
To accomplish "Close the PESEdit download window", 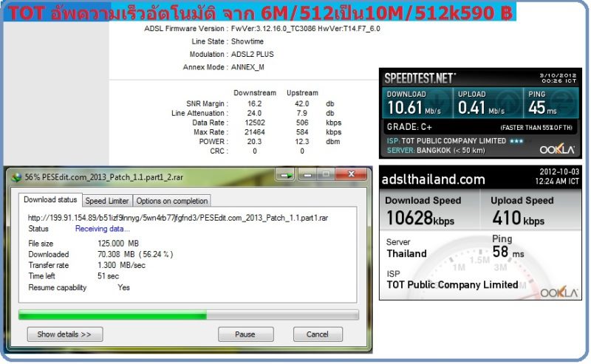I will 351,174.
